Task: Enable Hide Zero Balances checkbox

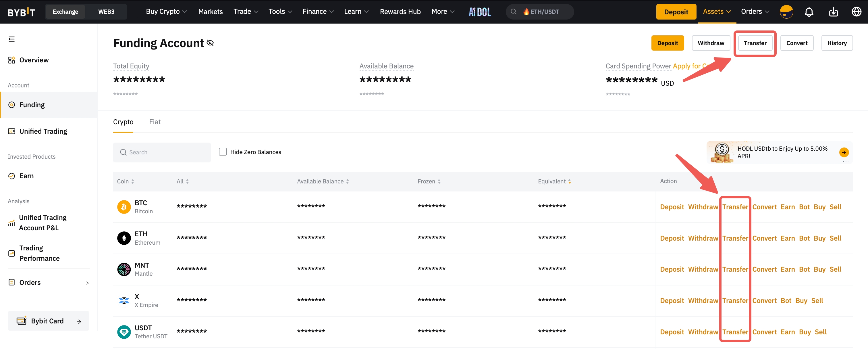Action: pyautogui.click(x=222, y=152)
